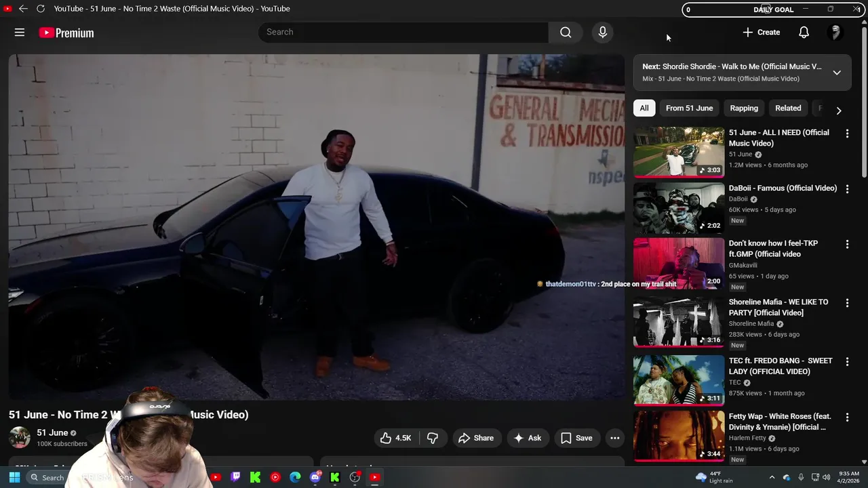Start voice search with microphone icon
Screen dimensions: 868x488
(602, 32)
